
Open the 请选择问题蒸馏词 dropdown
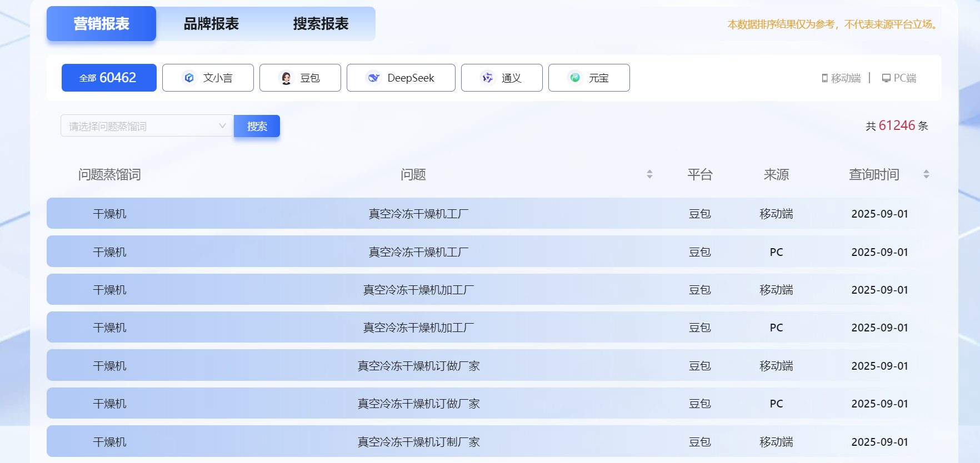coord(147,126)
